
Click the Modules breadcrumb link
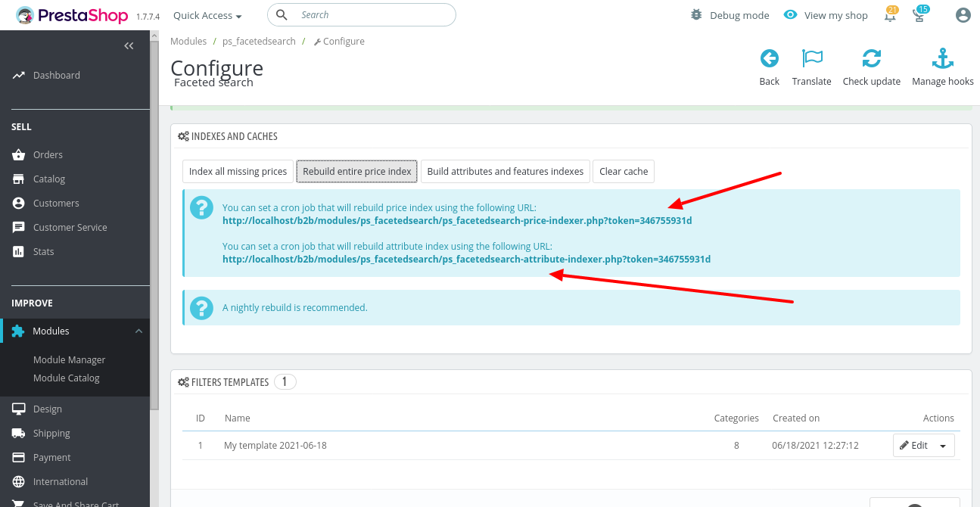[188, 42]
